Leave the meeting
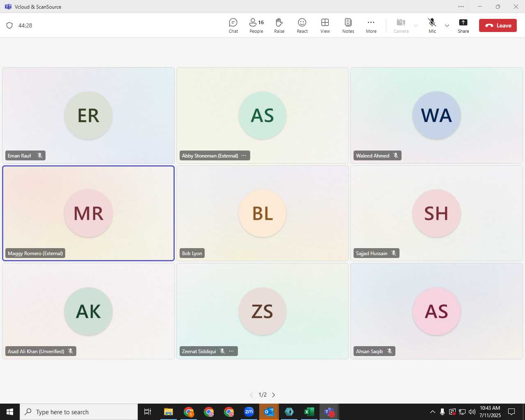 [x=498, y=25]
